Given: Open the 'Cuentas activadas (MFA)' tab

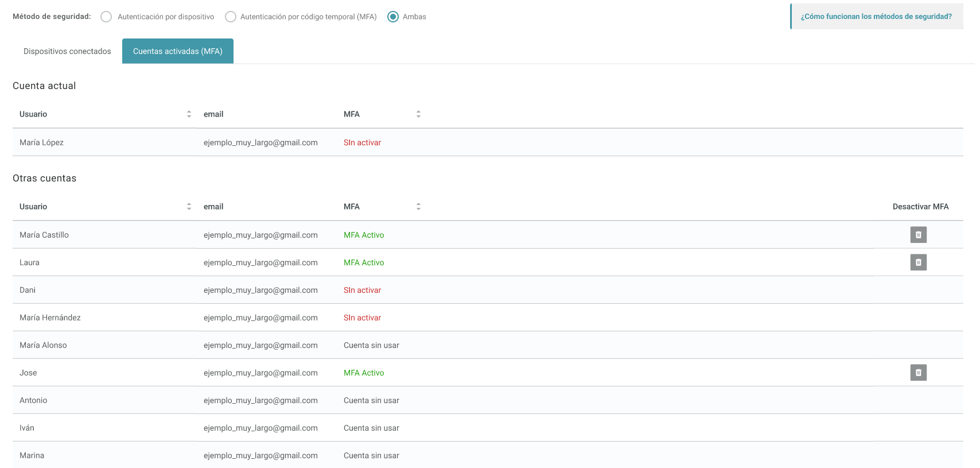Looking at the screenshot, I should pyautogui.click(x=178, y=51).
